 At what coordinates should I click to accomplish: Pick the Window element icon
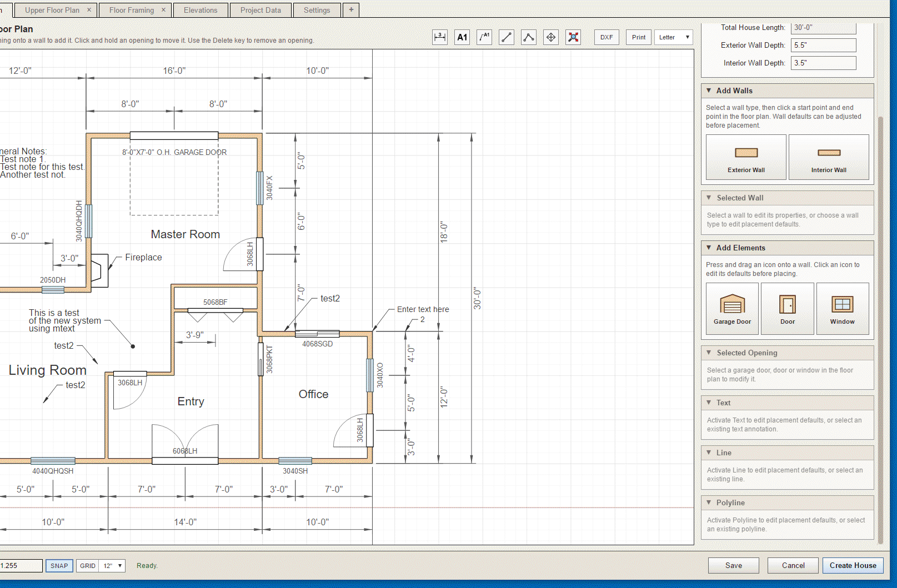point(843,309)
